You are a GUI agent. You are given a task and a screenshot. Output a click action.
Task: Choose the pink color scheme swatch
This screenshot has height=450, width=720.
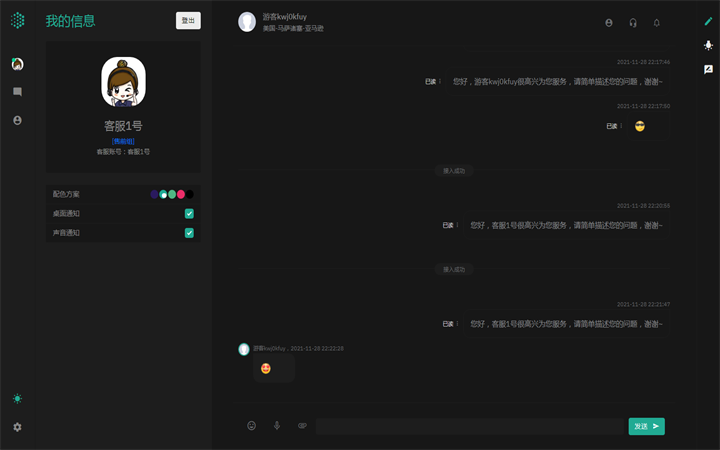coord(181,194)
